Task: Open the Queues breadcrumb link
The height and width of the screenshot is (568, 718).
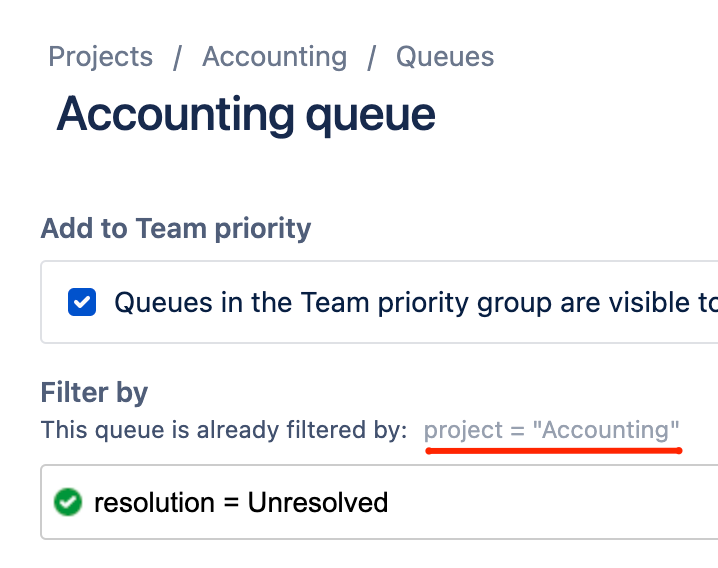Action: (445, 57)
